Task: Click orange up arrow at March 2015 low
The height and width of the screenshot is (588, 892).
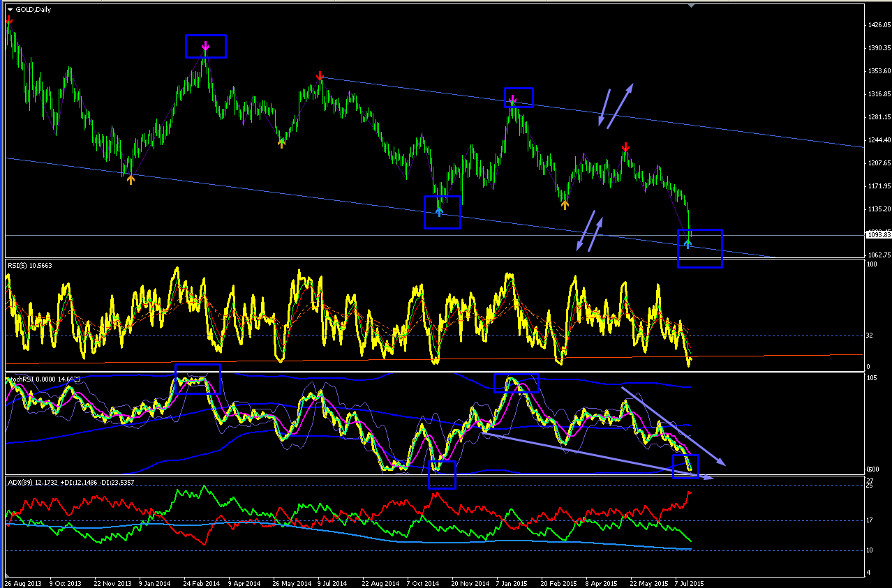Action: [x=565, y=204]
